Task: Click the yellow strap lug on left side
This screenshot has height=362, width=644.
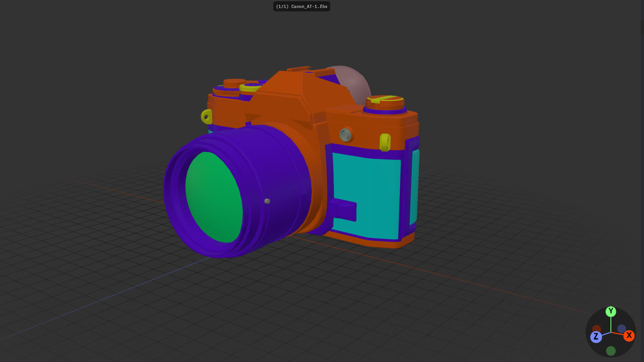Action: click(x=207, y=117)
